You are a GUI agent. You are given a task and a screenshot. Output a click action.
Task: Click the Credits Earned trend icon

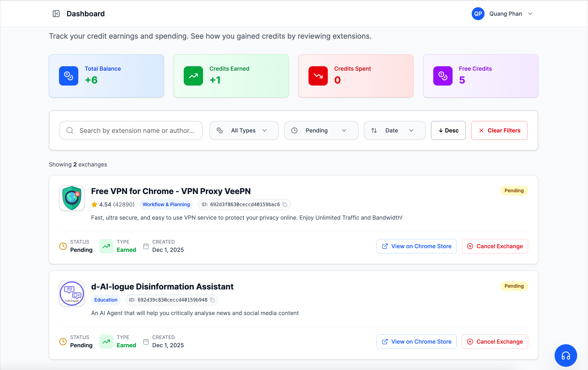point(193,76)
